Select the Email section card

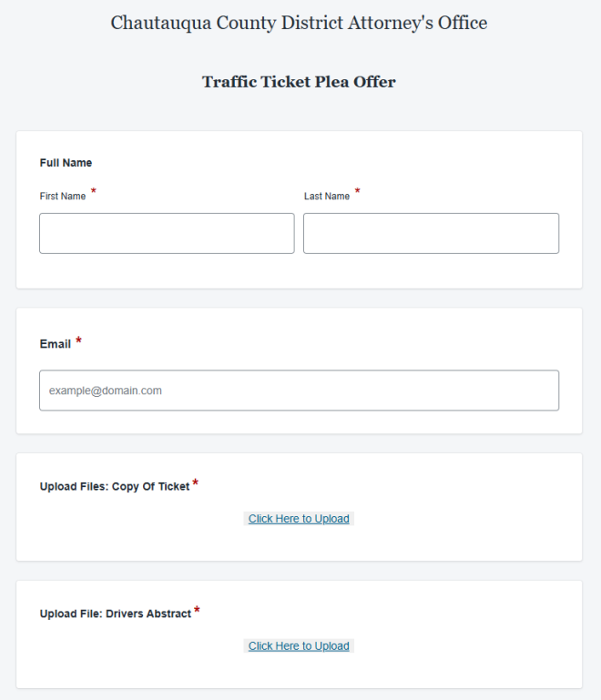300,370
